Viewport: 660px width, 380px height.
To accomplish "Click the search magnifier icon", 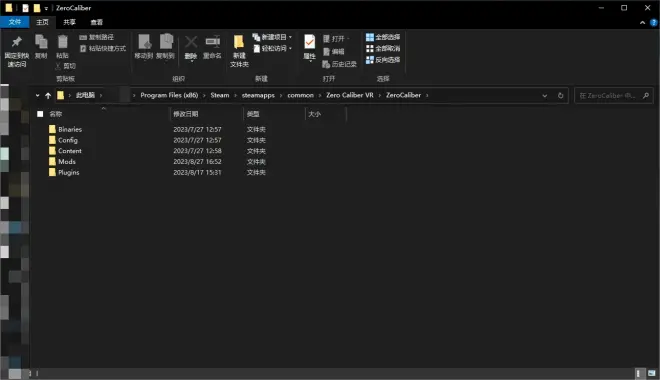I will point(646,96).
